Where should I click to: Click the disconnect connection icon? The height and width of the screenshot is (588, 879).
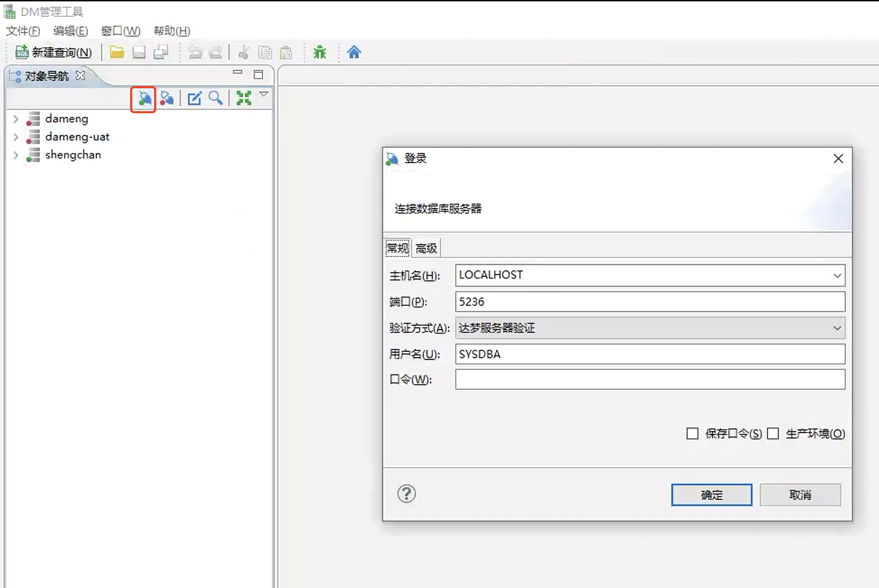coord(167,99)
